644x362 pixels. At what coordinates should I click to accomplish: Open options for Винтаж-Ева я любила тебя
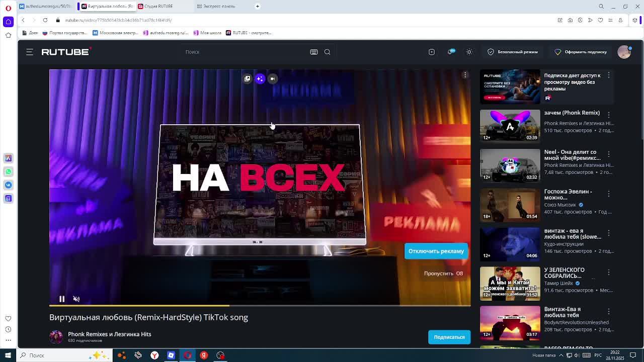pos(609,311)
